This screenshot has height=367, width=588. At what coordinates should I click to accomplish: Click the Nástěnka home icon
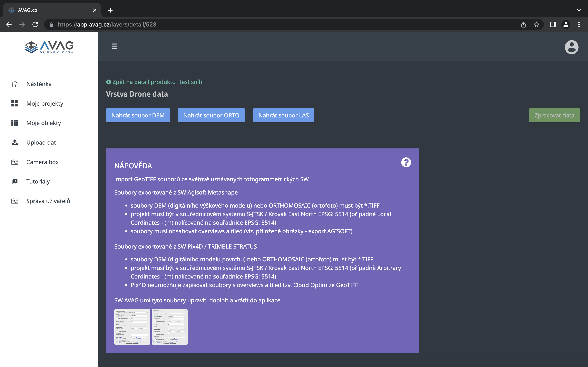click(x=14, y=84)
